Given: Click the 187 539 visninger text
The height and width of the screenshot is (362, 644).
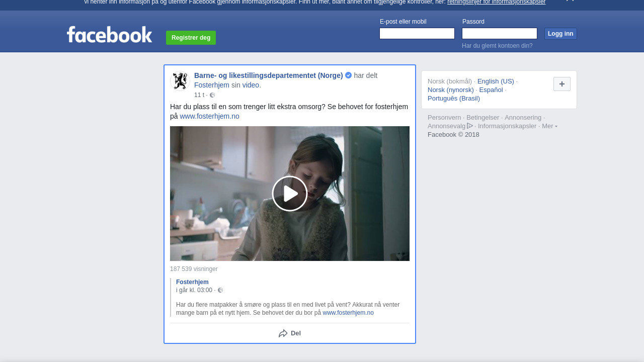Looking at the screenshot, I should (x=194, y=269).
